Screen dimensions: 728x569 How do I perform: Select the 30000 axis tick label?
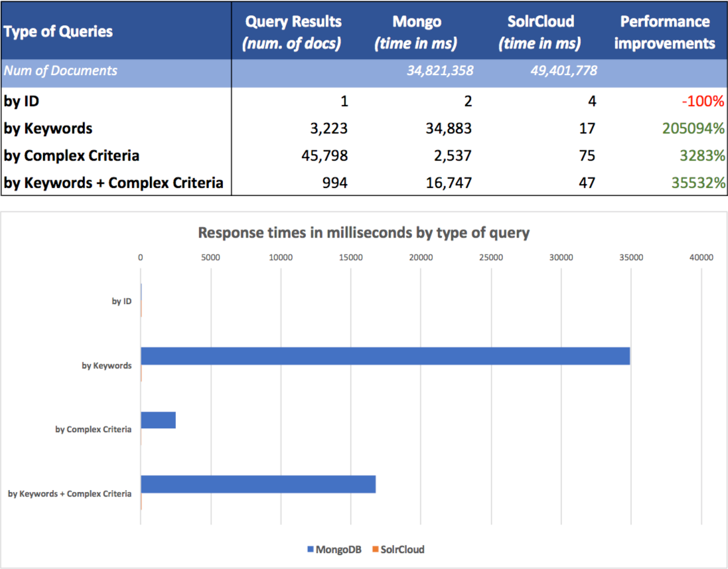[561, 258]
